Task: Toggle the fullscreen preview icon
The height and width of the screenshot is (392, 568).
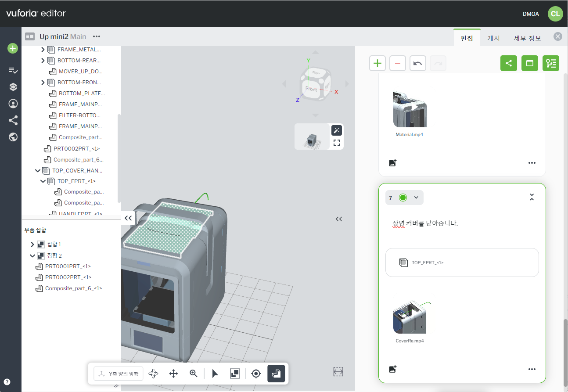Action: coord(337,143)
